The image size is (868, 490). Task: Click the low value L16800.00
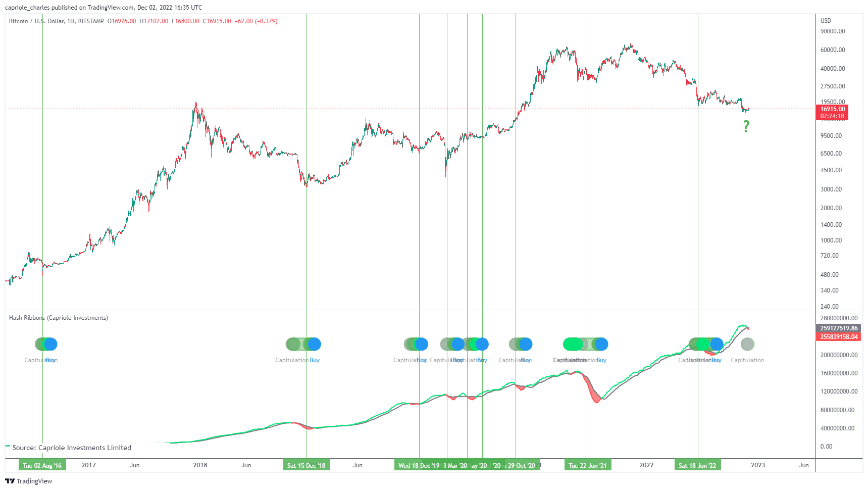pyautogui.click(x=185, y=21)
